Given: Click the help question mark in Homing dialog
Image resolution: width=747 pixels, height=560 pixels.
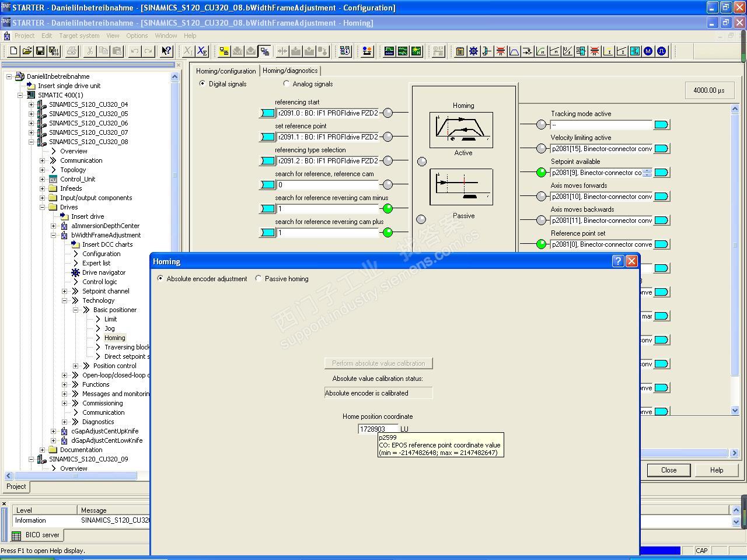Looking at the screenshot, I should coord(618,261).
